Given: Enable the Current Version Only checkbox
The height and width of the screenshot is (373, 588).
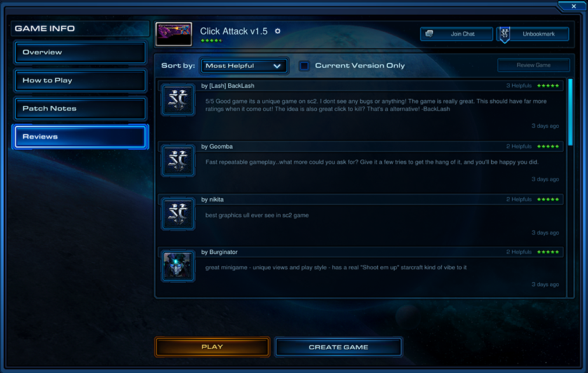Looking at the screenshot, I should click(x=304, y=66).
